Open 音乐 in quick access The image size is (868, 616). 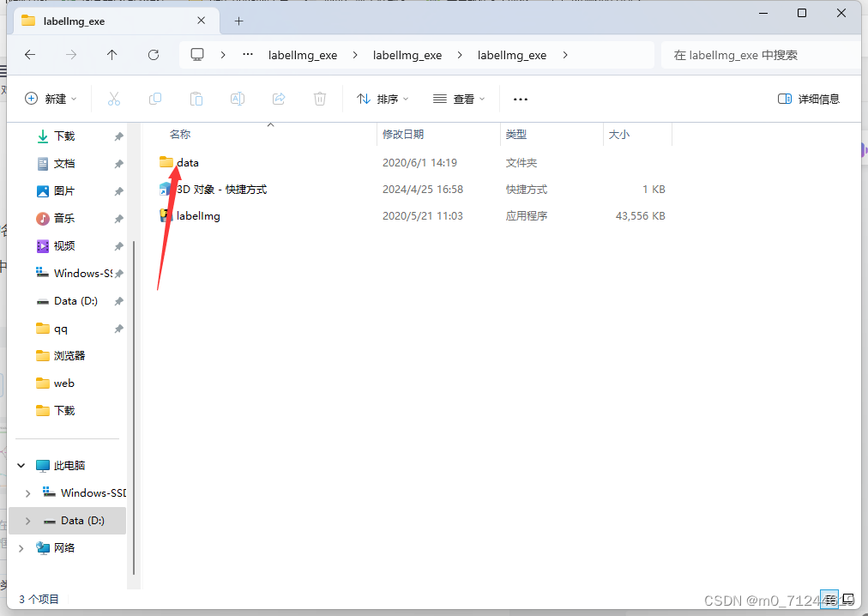click(x=64, y=219)
